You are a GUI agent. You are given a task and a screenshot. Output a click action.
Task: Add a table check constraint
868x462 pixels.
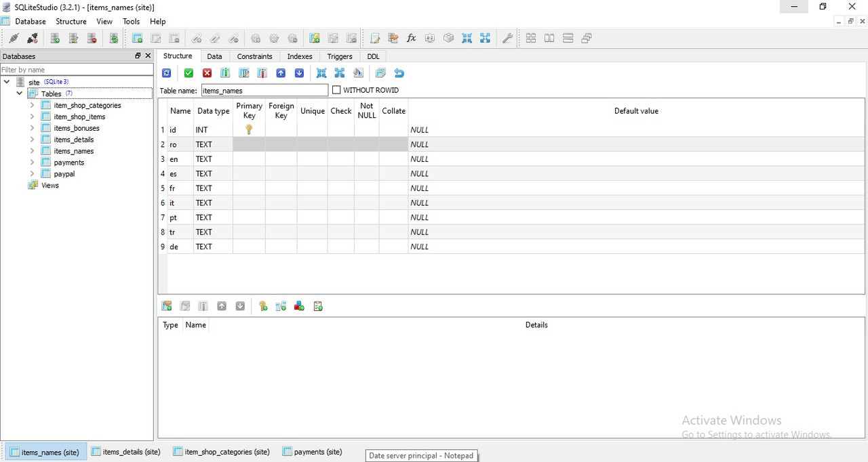click(318, 306)
